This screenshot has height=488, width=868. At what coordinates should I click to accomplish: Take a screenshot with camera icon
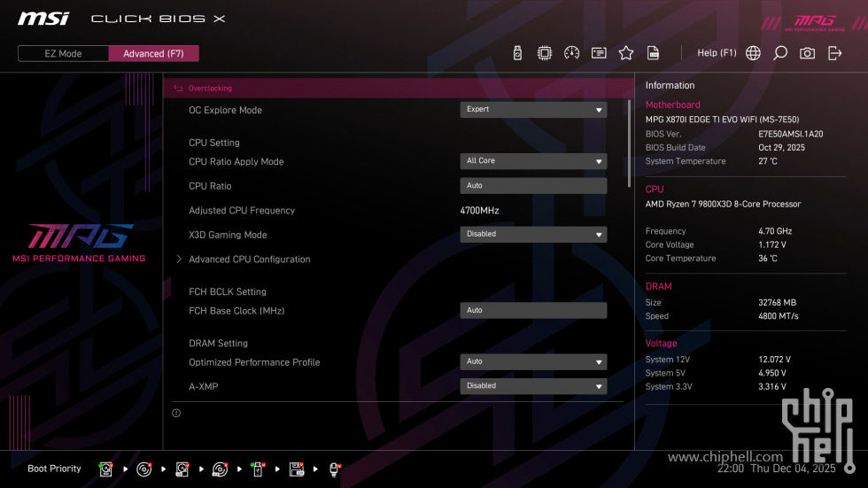point(807,53)
